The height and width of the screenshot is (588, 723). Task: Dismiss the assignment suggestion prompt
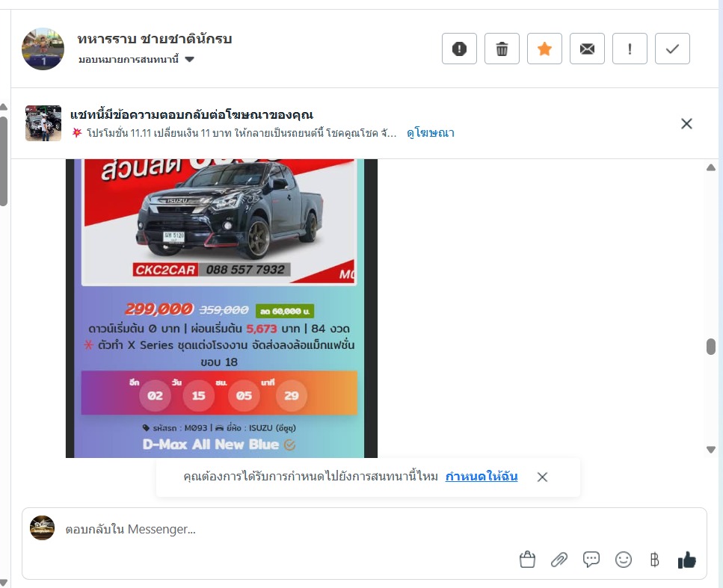click(x=542, y=477)
